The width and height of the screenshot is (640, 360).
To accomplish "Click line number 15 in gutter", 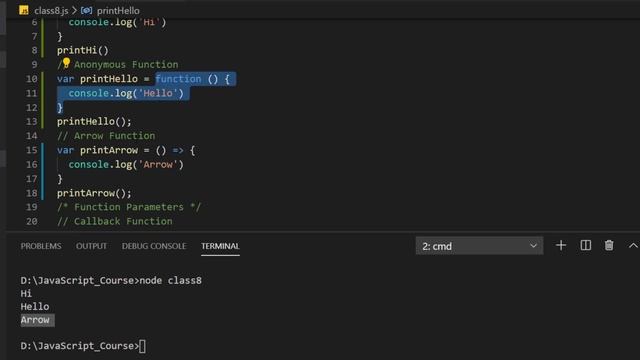I will click(31, 150).
